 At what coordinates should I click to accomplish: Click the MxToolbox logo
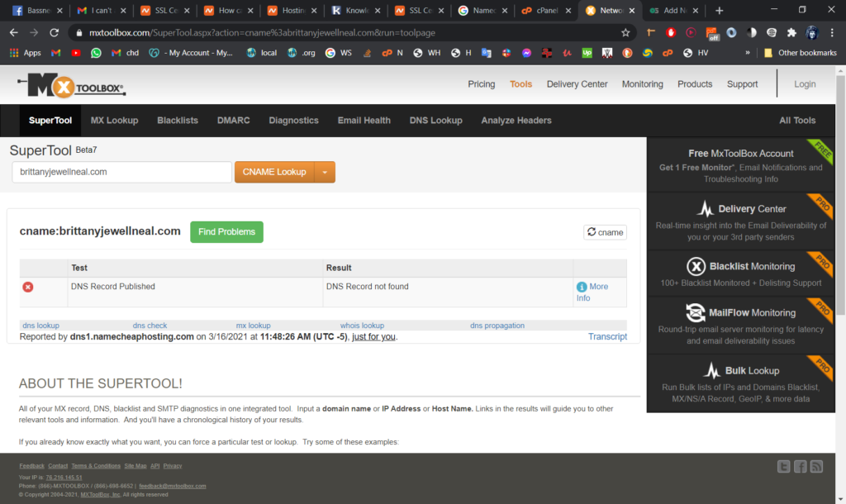click(x=71, y=85)
